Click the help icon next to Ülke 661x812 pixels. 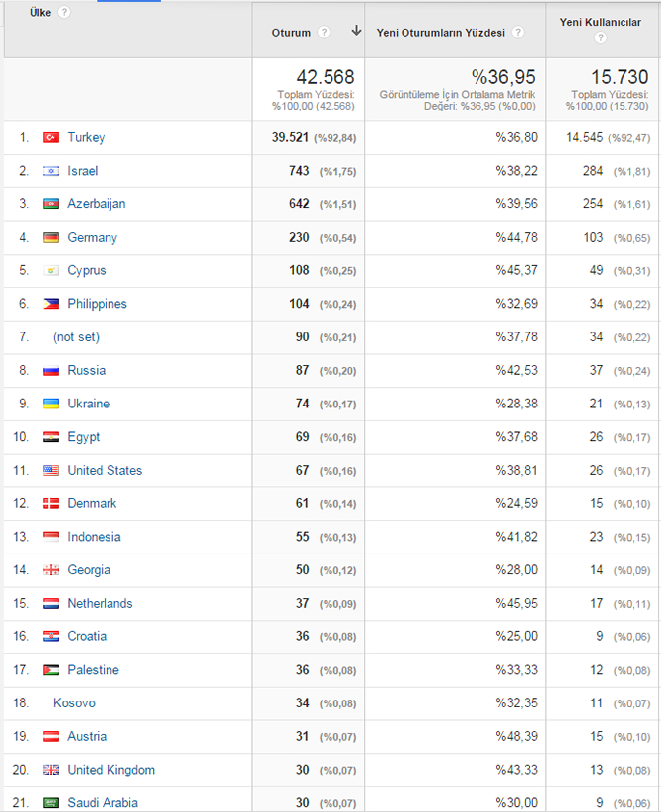(64, 12)
